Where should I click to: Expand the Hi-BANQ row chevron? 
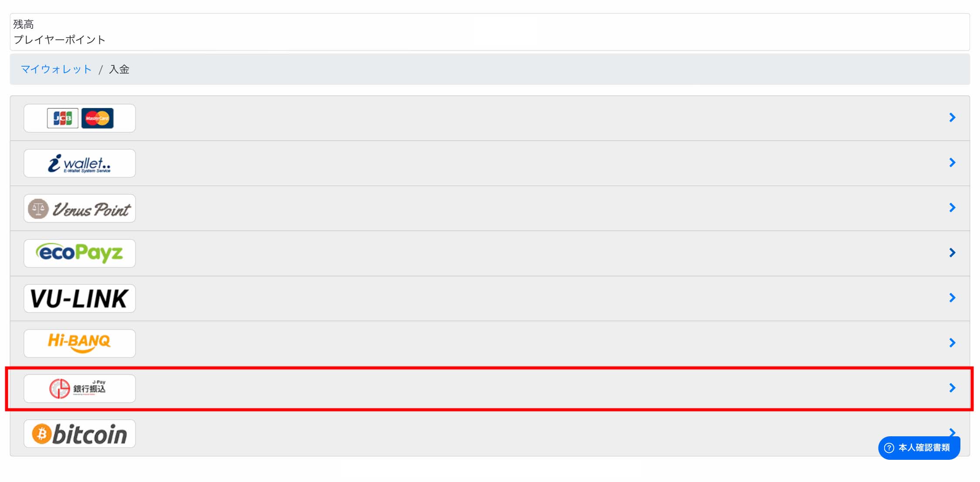coord(952,343)
